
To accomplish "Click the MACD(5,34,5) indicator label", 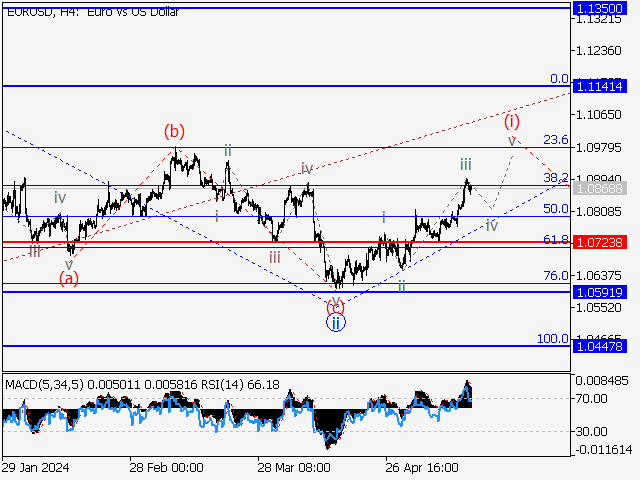I will 44,385.
